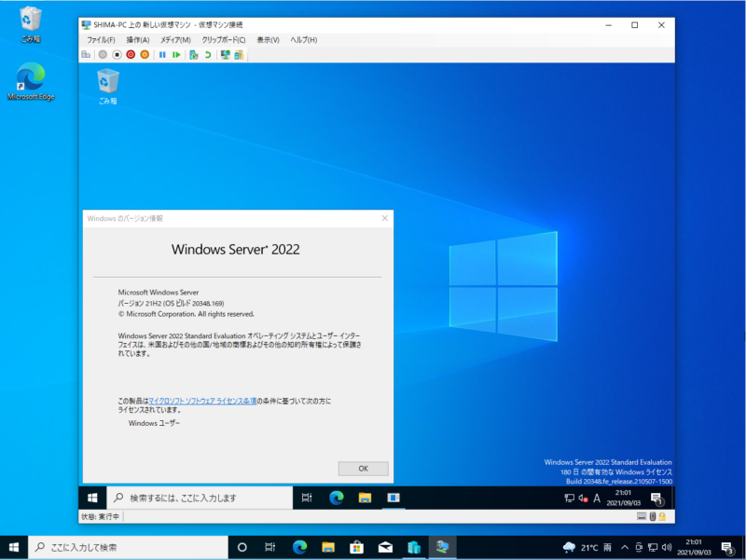Image resolution: width=746 pixels, height=560 pixels.
Task: Create a checkpoint via the toolbar icon
Action: [192, 54]
